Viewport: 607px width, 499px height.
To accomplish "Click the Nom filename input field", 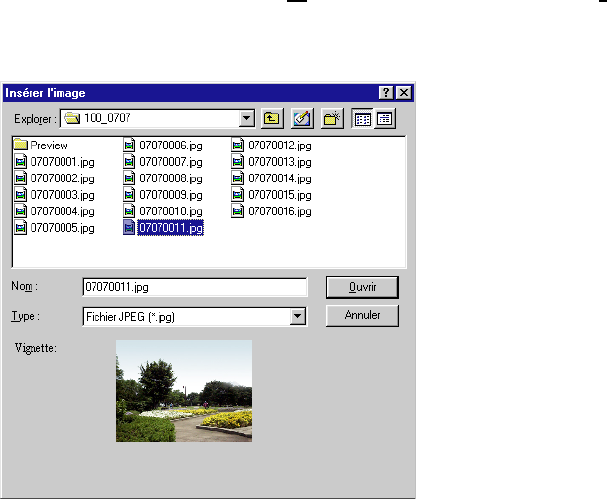I will pyautogui.click(x=195, y=287).
